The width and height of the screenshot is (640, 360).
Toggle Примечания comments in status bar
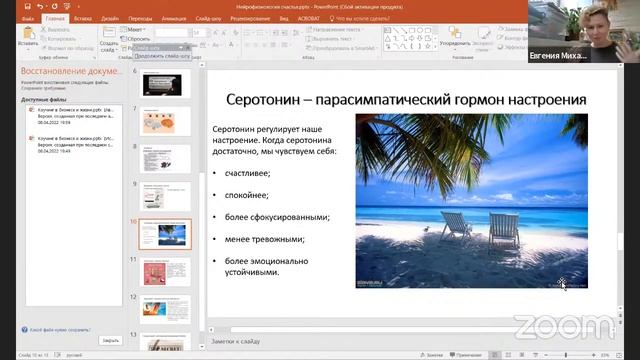click(465, 355)
